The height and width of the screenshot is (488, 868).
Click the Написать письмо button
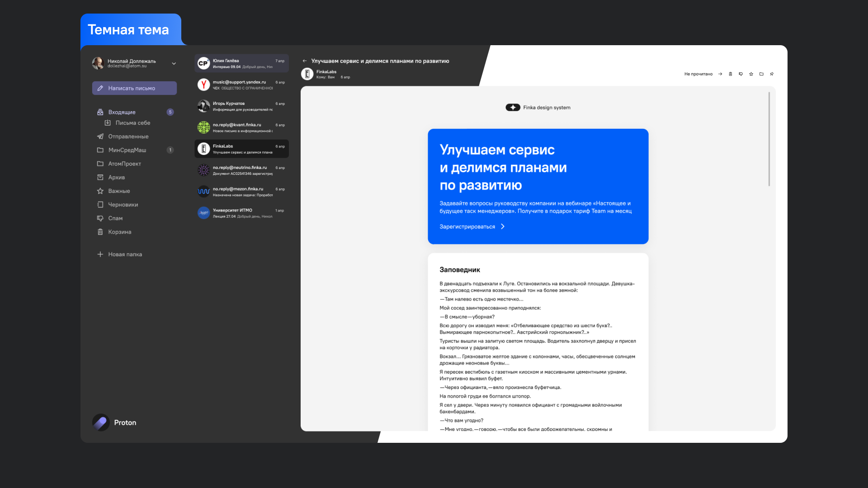[x=134, y=88]
